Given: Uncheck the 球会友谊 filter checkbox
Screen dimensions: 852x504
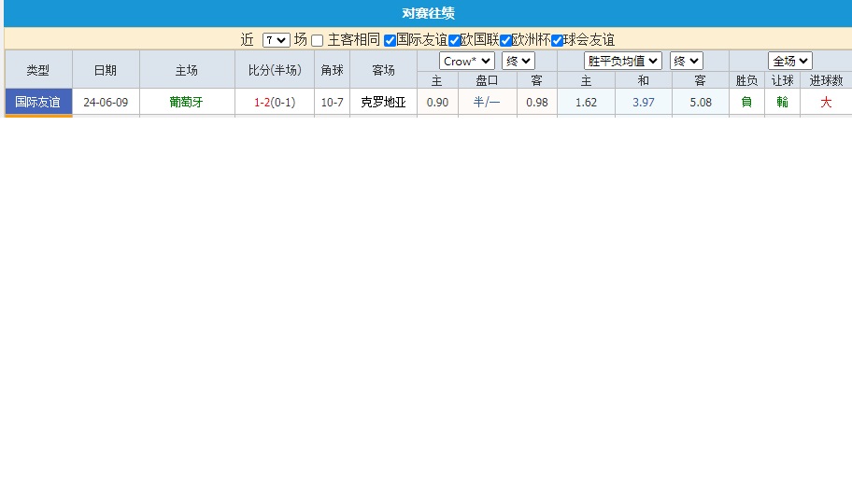Looking at the screenshot, I should click(x=557, y=40).
